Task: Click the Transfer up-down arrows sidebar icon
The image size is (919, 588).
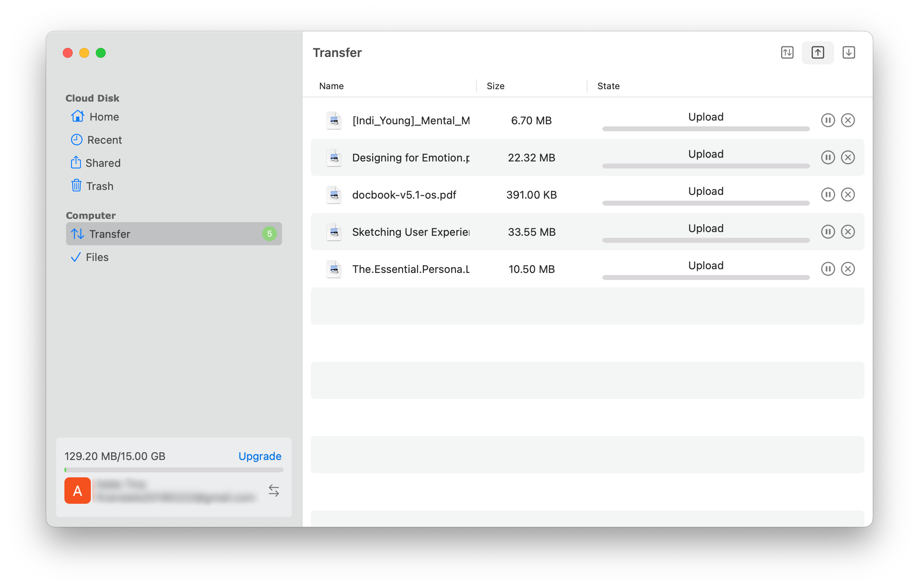Action: point(78,234)
